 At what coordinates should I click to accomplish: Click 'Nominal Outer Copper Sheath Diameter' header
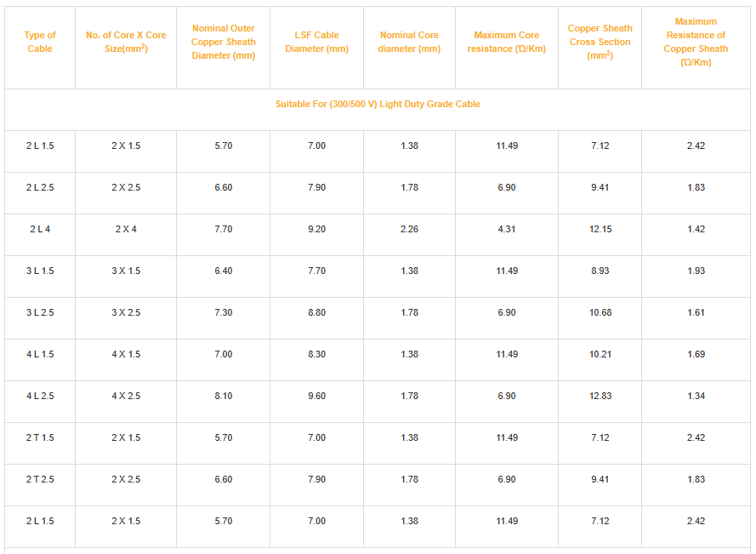click(224, 42)
